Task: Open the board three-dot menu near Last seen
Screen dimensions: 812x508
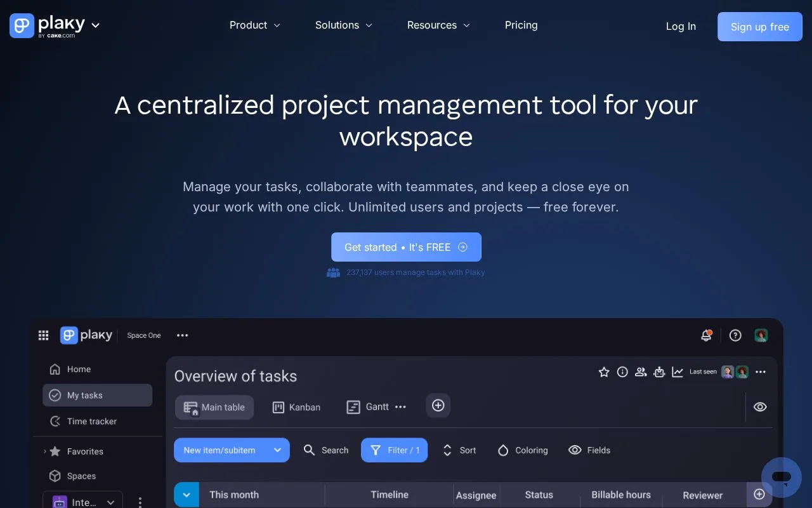Action: [x=761, y=372]
